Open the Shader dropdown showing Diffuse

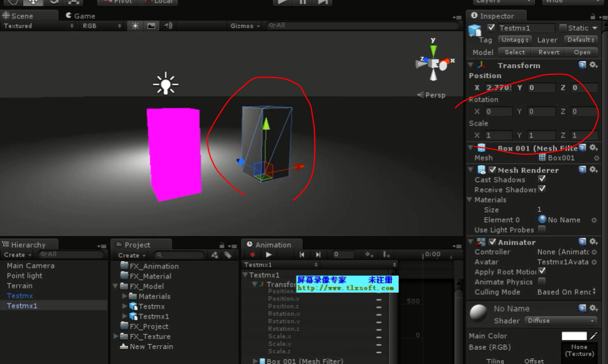(x=560, y=320)
